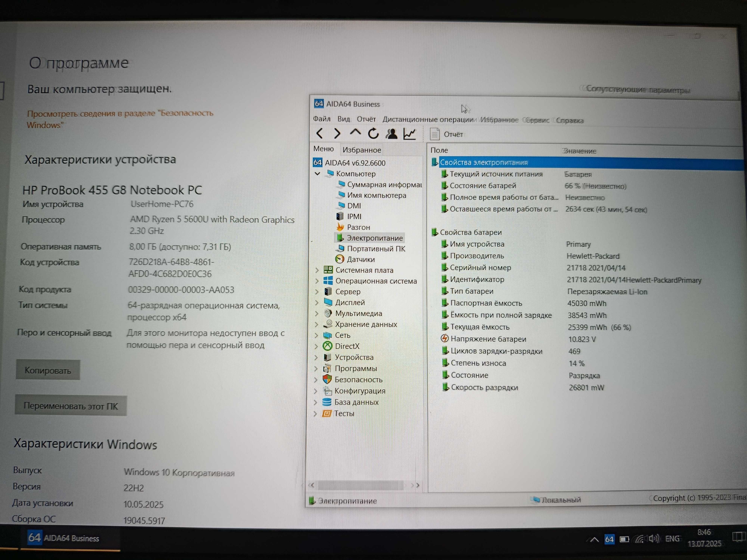747x560 pixels.
Task: Switch to the Меню tab
Action: [x=323, y=149]
